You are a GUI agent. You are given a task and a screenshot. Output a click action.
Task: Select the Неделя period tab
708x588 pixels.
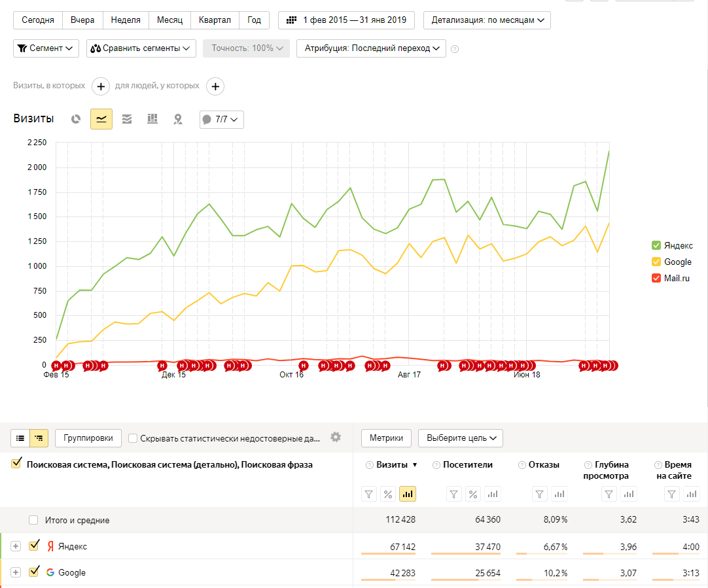(126, 20)
